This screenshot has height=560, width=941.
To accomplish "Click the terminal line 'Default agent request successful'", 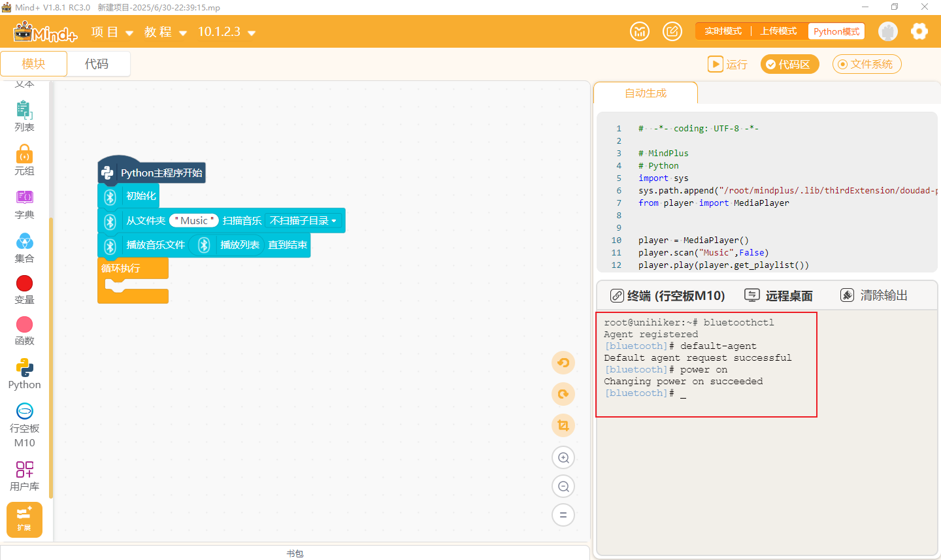I will click(697, 358).
